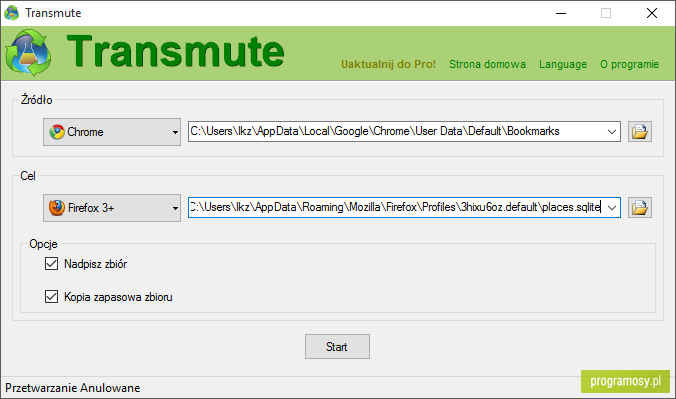Click the title bar Transmute app icon

pos(12,13)
